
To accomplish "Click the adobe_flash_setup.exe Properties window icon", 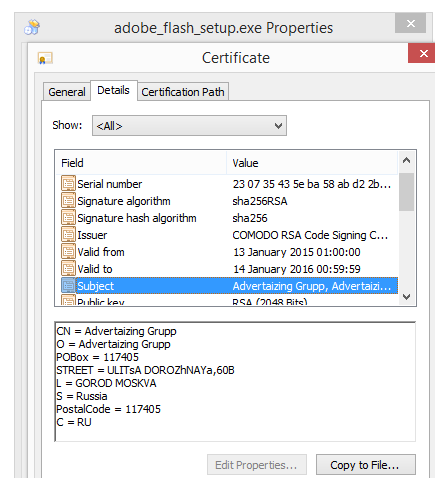I will click(32, 27).
